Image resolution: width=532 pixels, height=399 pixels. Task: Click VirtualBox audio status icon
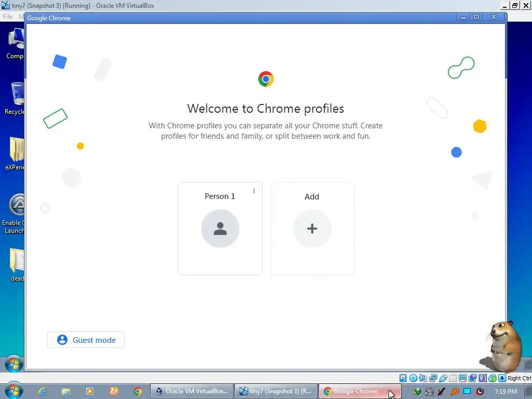423,378
